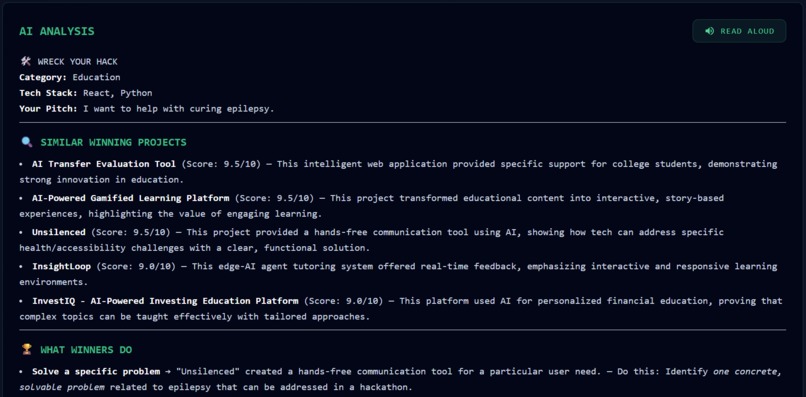Click the WHAT WINNERS DO heading
The width and height of the screenshot is (806, 397).
click(86, 350)
